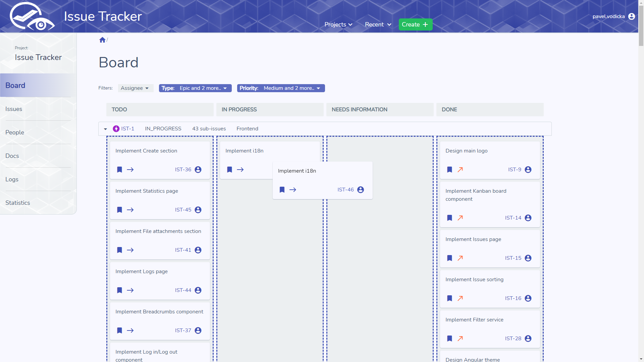Viewport: 644px width, 362px height.
Task: Click the home breadcrumb icon
Action: click(102, 40)
